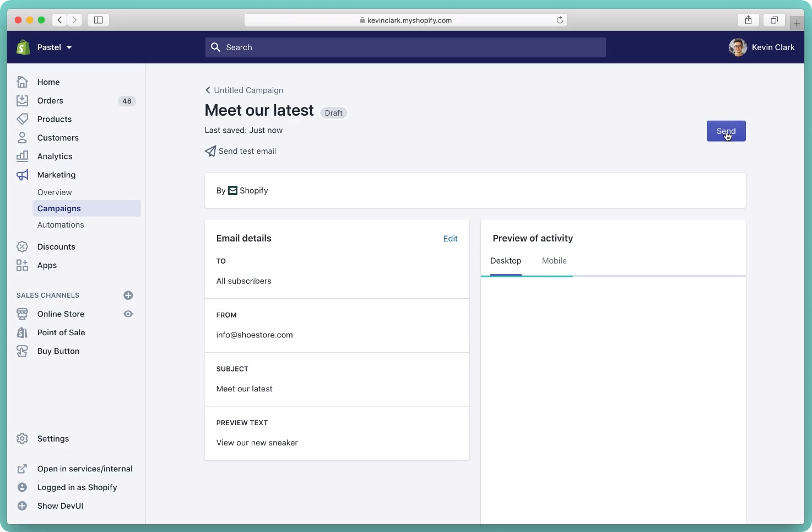Image resolution: width=812 pixels, height=532 pixels.
Task: Click the Logged in as Shopify account icon
Action: click(x=22, y=487)
